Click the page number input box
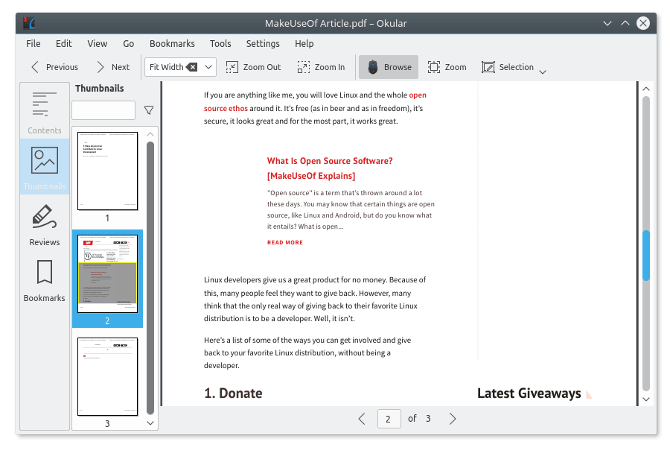Image resolution: width=670 pixels, height=459 pixels. pos(388,419)
